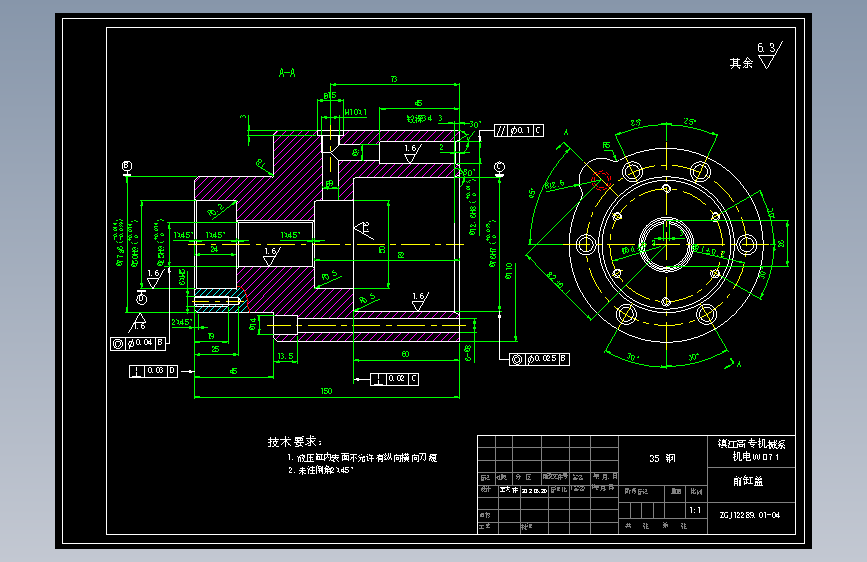Screen dimensions: 867x562
Task: Click the 19 dimension text
Action: 211,336
